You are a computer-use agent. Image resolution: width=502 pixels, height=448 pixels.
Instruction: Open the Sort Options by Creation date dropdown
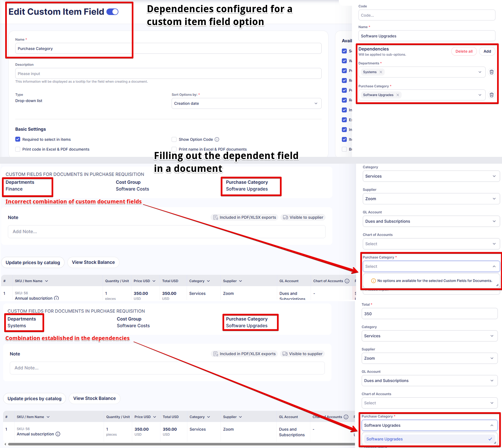246,103
